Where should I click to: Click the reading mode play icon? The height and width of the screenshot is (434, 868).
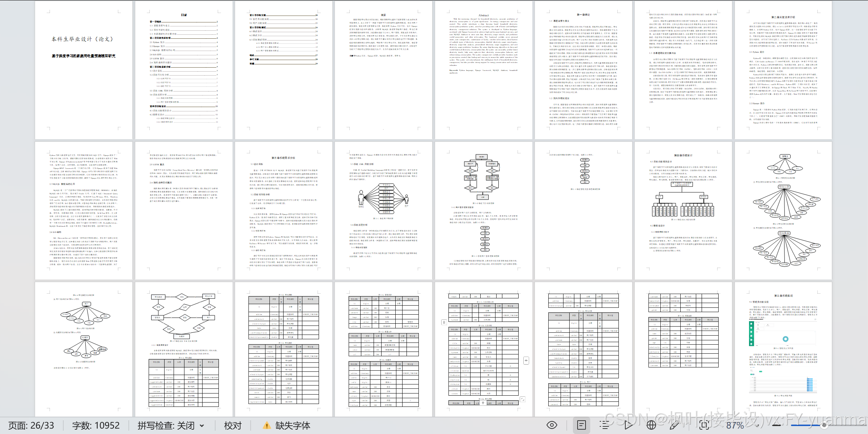[629, 425]
